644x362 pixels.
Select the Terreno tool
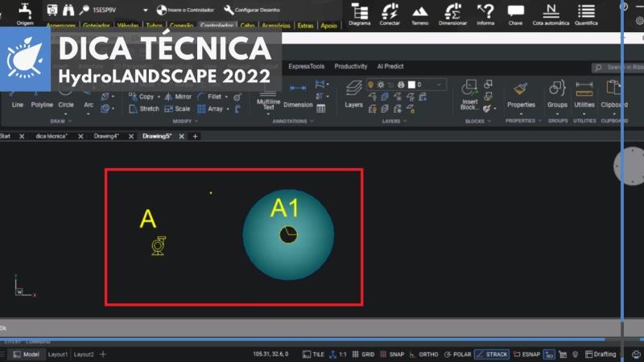[x=420, y=14]
